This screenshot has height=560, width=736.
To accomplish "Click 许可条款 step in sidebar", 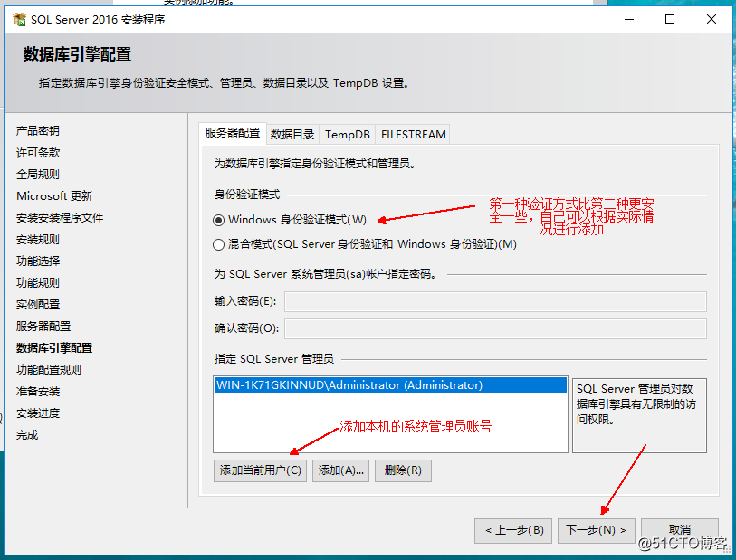I will [37, 152].
